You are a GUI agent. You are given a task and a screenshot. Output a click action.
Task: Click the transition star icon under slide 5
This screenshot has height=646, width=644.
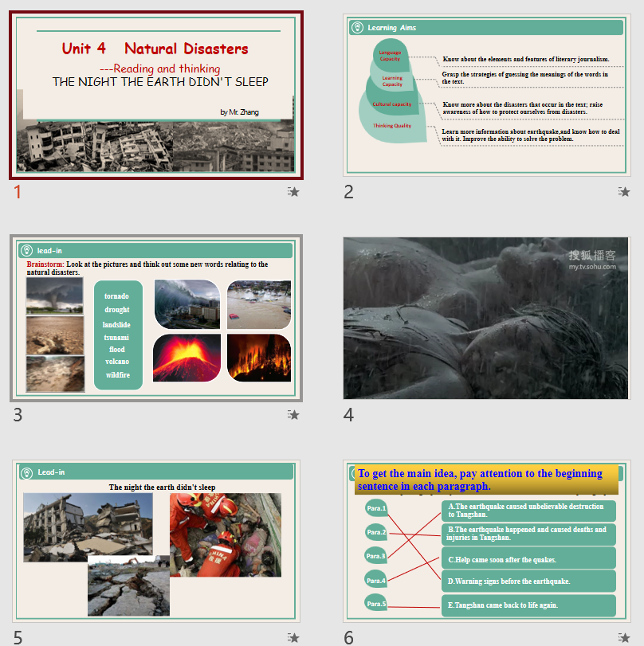pyautogui.click(x=293, y=637)
